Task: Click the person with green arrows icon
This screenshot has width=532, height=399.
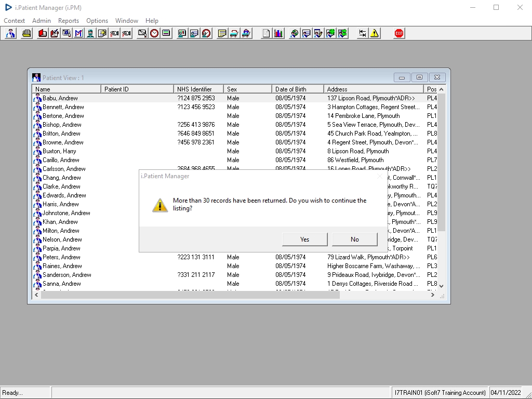Action: point(343,33)
